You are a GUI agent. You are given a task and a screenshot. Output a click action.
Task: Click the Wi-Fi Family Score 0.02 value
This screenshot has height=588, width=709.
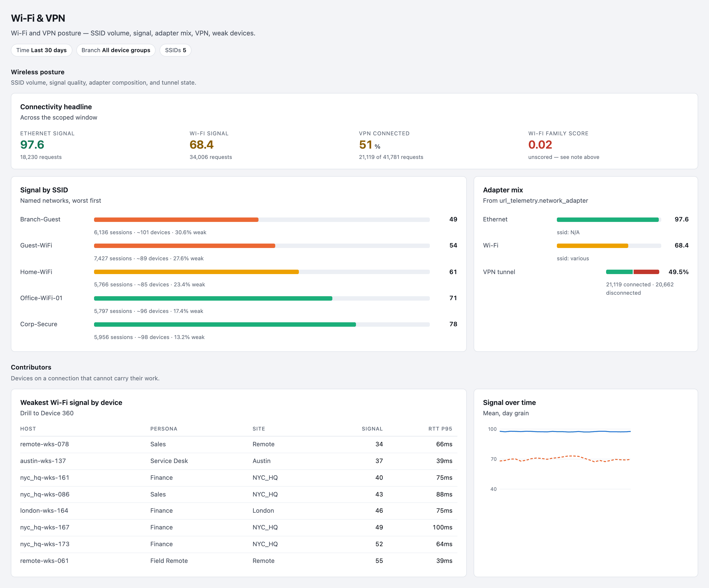click(540, 145)
